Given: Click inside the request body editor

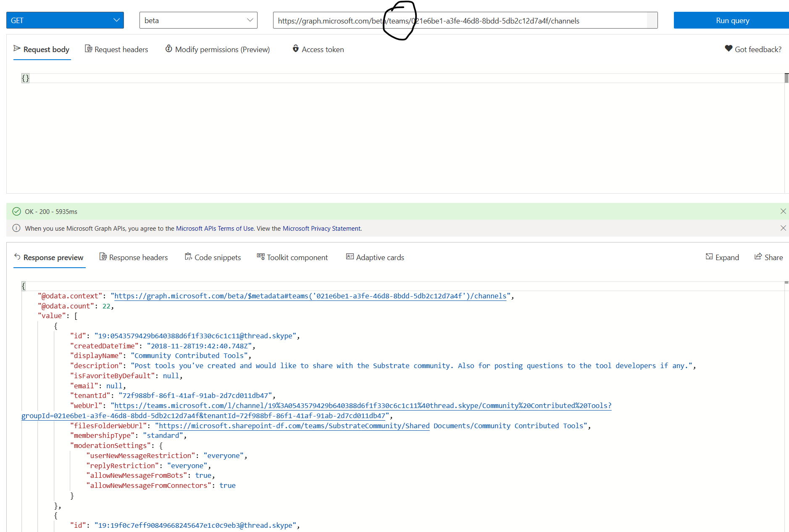Looking at the screenshot, I should click(x=395, y=132).
